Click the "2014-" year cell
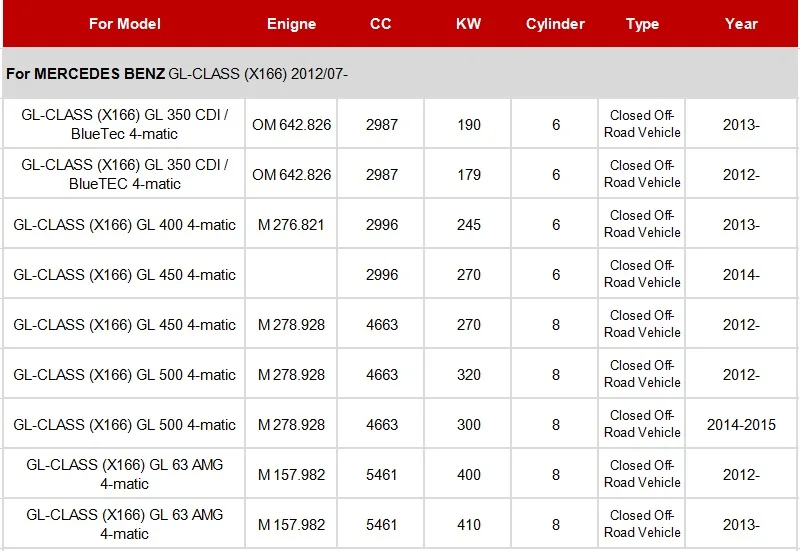Viewport: 800px width, 551px height. tap(741, 274)
